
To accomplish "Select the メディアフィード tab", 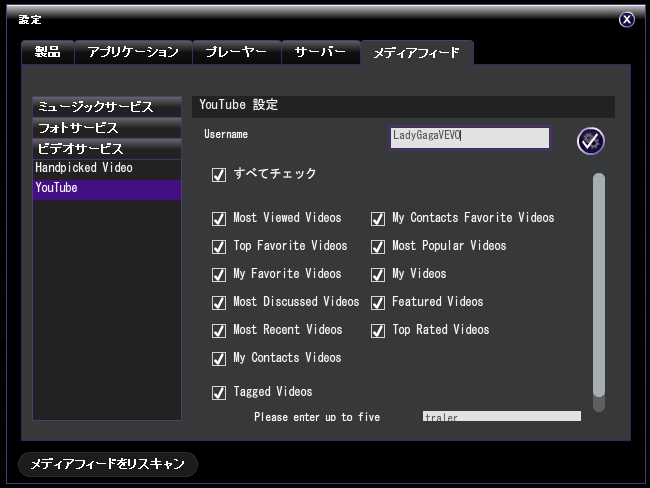I will coord(417,53).
